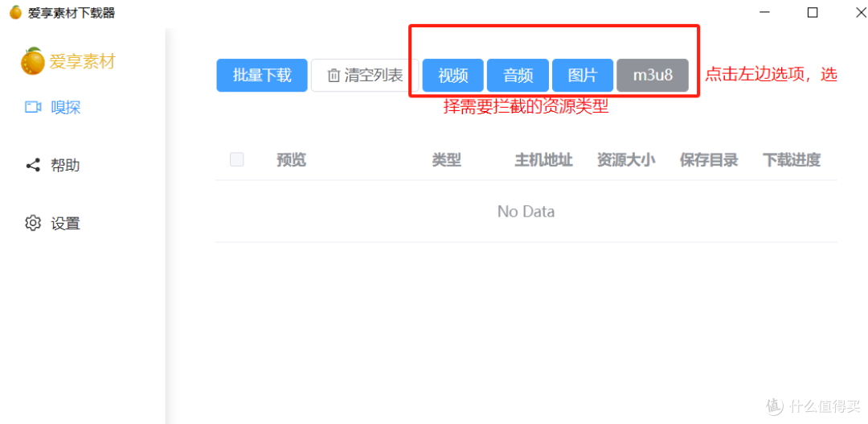Click the 预览 column header
Viewport: 868px width, 424px height.
tap(291, 160)
